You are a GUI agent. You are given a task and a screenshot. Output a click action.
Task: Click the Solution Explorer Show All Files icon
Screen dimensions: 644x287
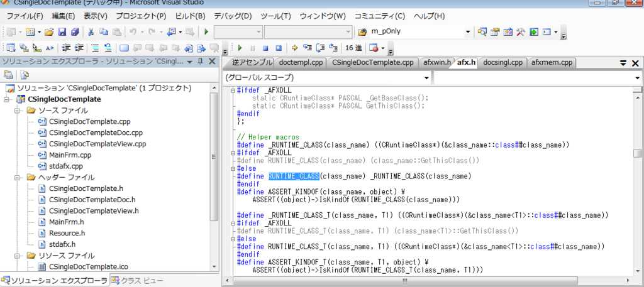[x=25, y=75]
